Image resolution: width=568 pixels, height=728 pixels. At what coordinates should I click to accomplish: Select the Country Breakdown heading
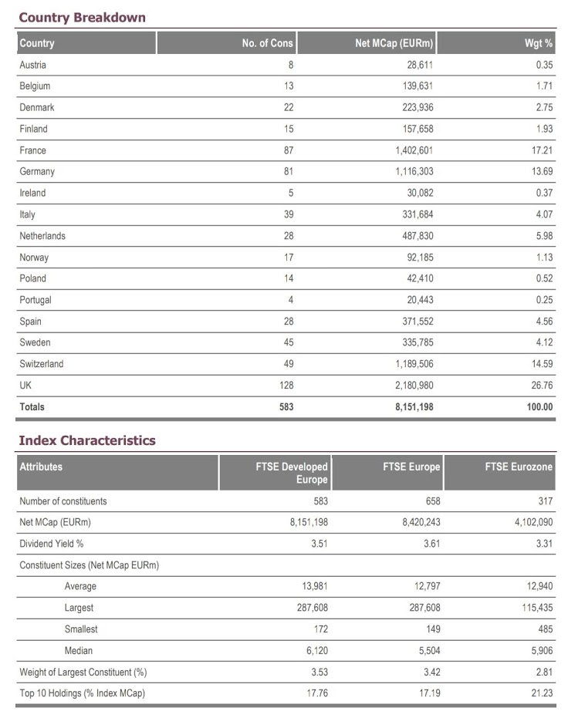83,17
